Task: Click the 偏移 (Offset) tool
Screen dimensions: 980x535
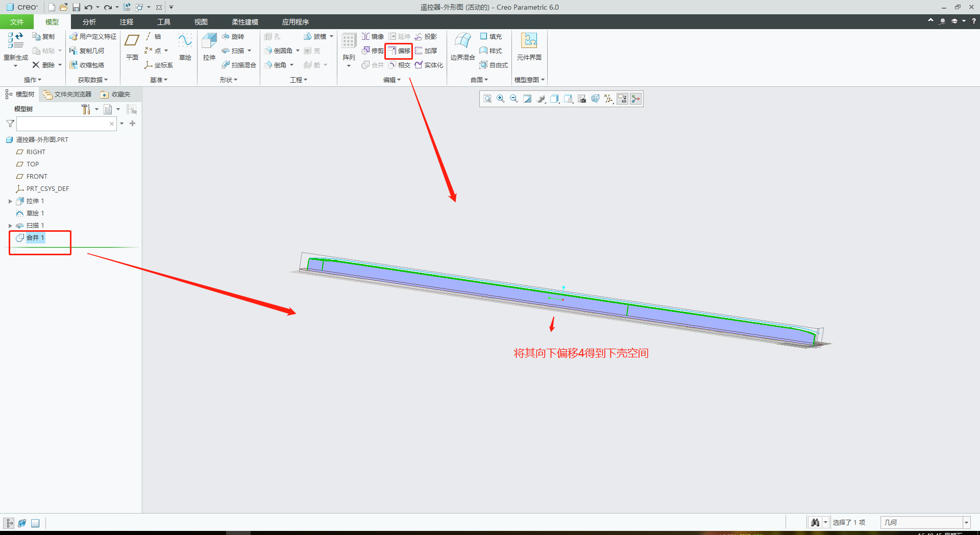Action: point(399,51)
